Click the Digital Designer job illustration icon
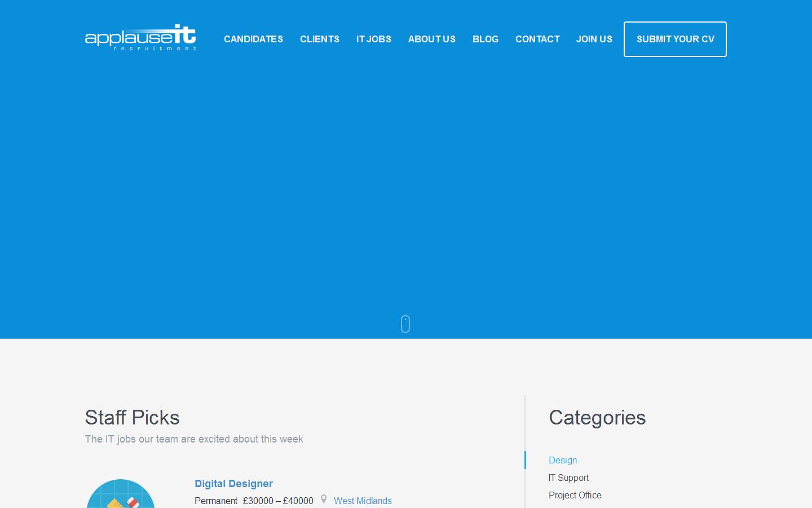This screenshot has width=812, height=508. 121,497
